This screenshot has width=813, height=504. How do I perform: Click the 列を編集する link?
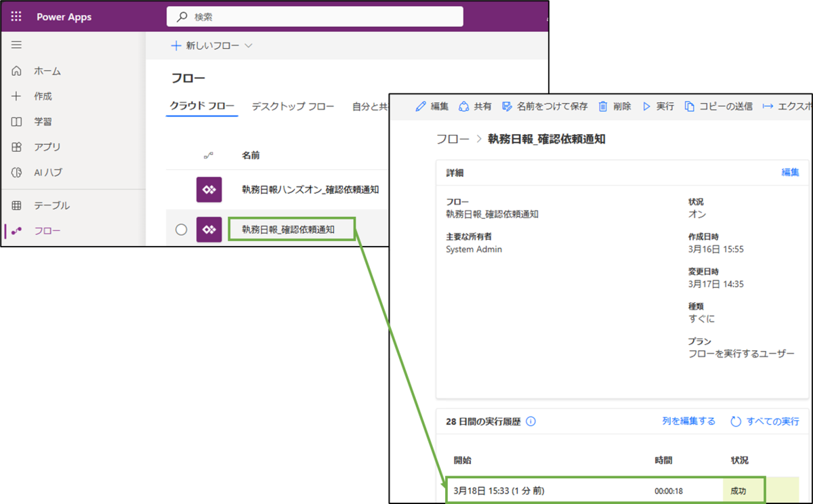pos(689,421)
